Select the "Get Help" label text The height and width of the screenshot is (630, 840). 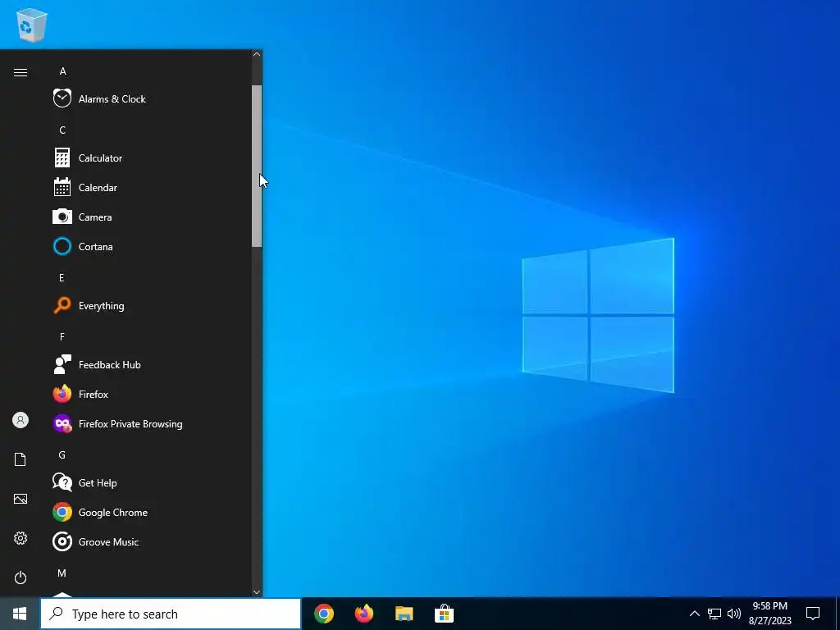pyautogui.click(x=98, y=482)
